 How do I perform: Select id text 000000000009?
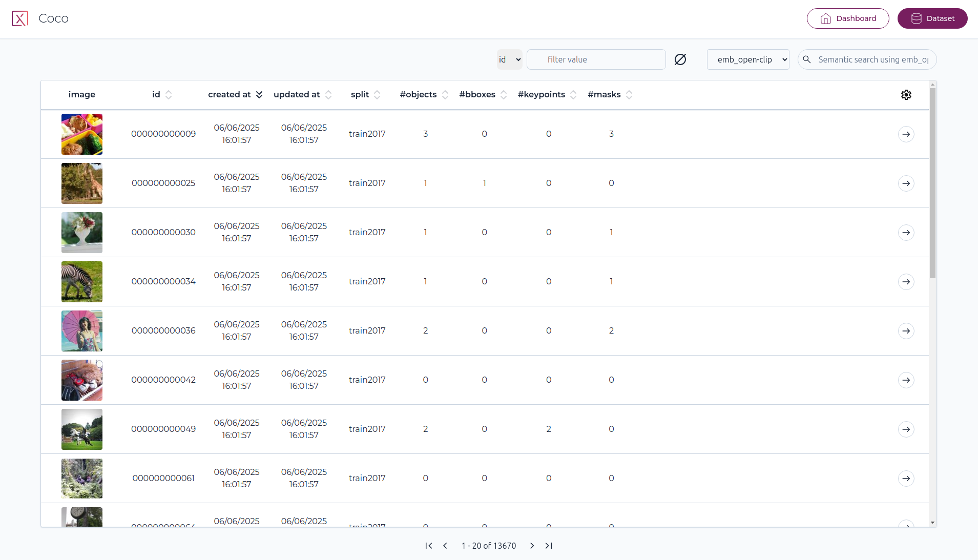[x=163, y=134]
